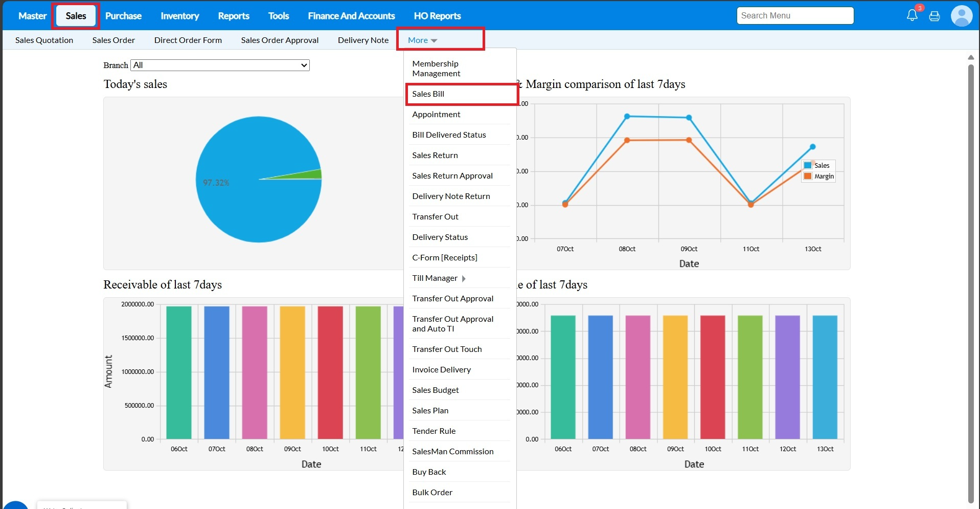Click the scrollbar up arrow

tap(971, 57)
